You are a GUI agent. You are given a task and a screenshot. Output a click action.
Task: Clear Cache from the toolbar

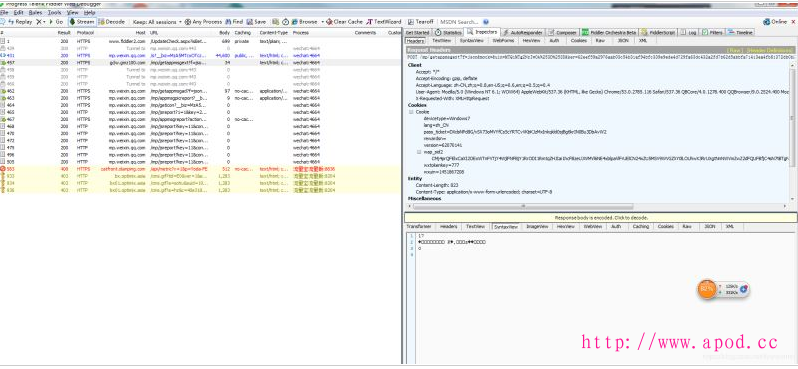pyautogui.click(x=345, y=22)
